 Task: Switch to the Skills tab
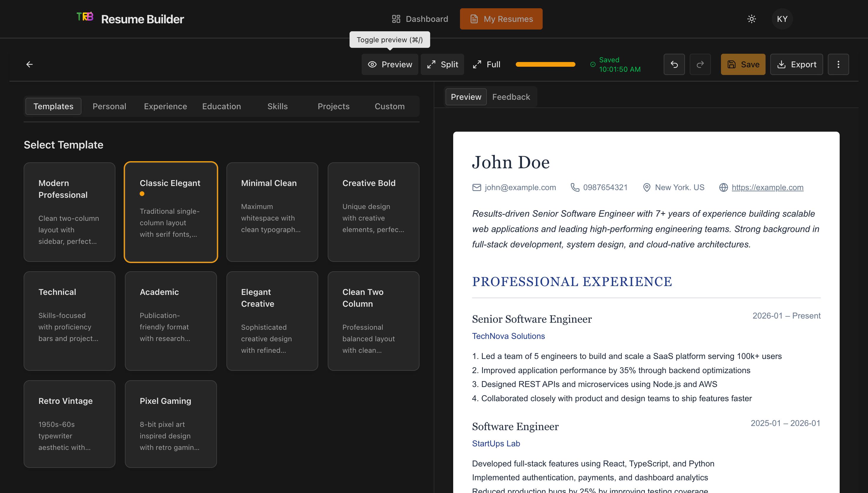tap(278, 106)
